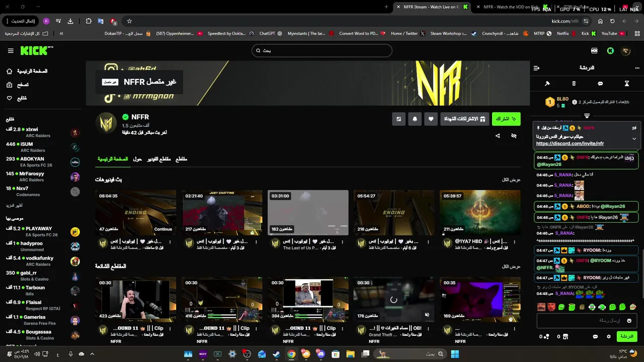Open the emoji picker in the message box
This screenshot has width=644, height=362.
point(629,321)
